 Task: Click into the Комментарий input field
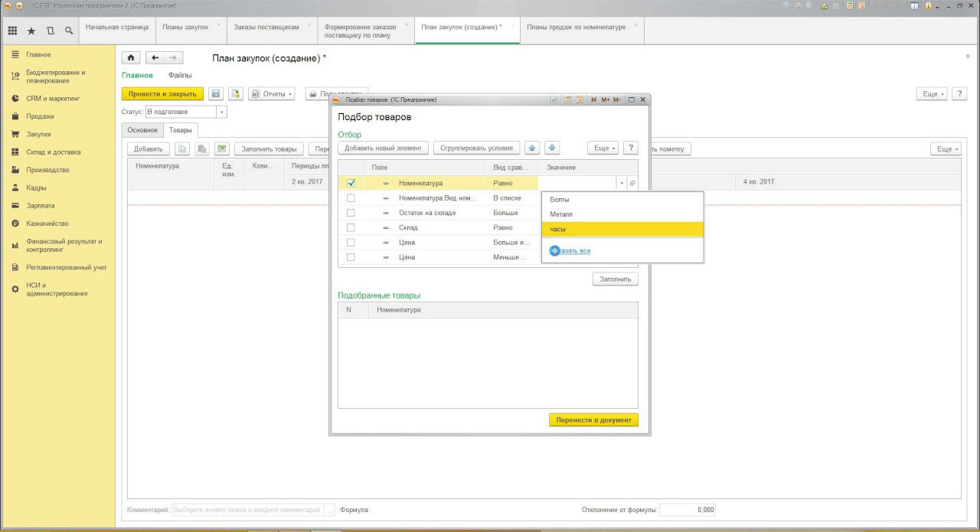coord(247,510)
